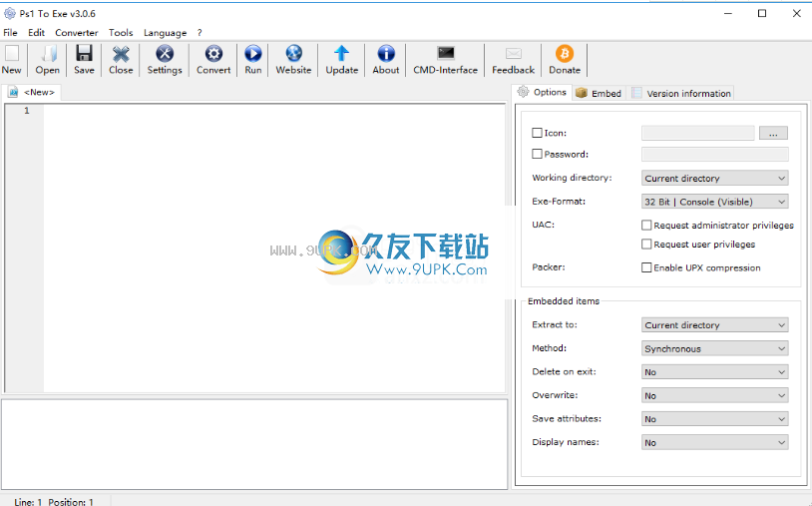Launch the CMD-Interface icon
This screenshot has height=506, width=812.
click(445, 53)
